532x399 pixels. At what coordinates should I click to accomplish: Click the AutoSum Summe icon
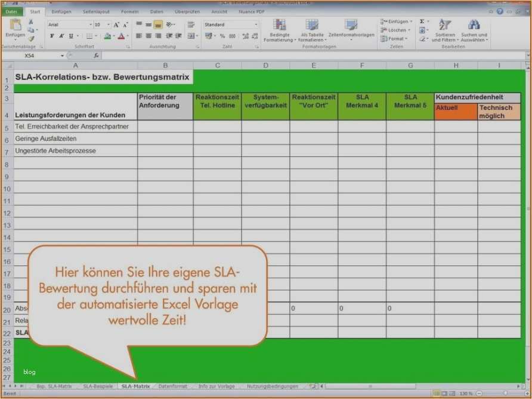(423, 20)
